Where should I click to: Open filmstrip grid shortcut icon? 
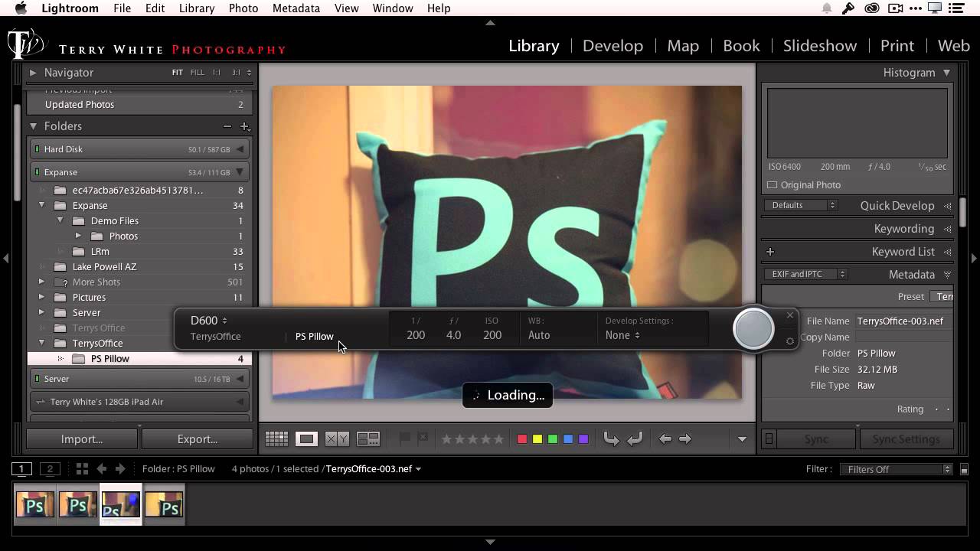click(x=82, y=469)
